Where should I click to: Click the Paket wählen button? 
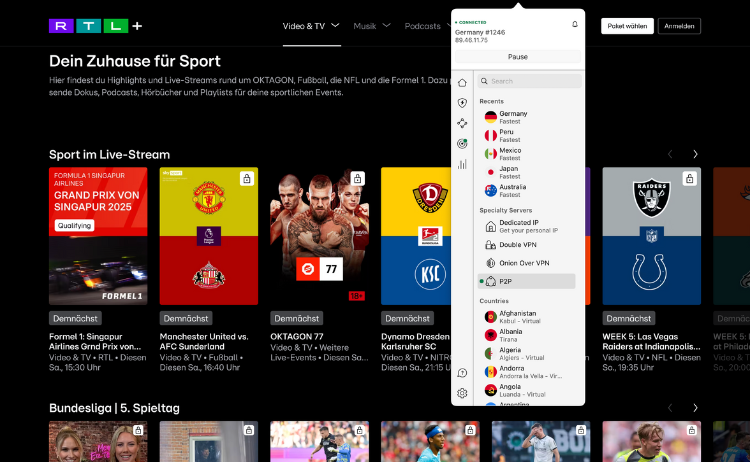[x=627, y=26]
